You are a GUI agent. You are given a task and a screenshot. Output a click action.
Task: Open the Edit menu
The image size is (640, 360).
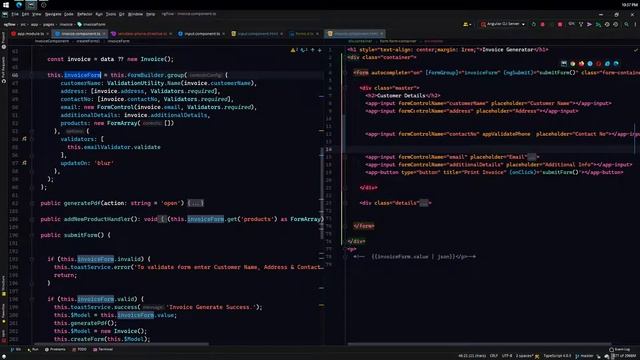tap(25, 14)
